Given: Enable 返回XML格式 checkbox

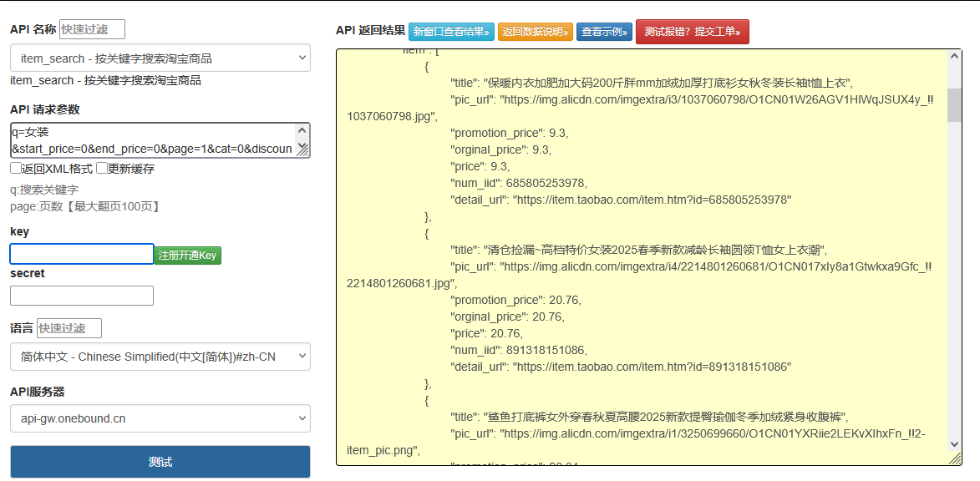Looking at the screenshot, I should (16, 169).
